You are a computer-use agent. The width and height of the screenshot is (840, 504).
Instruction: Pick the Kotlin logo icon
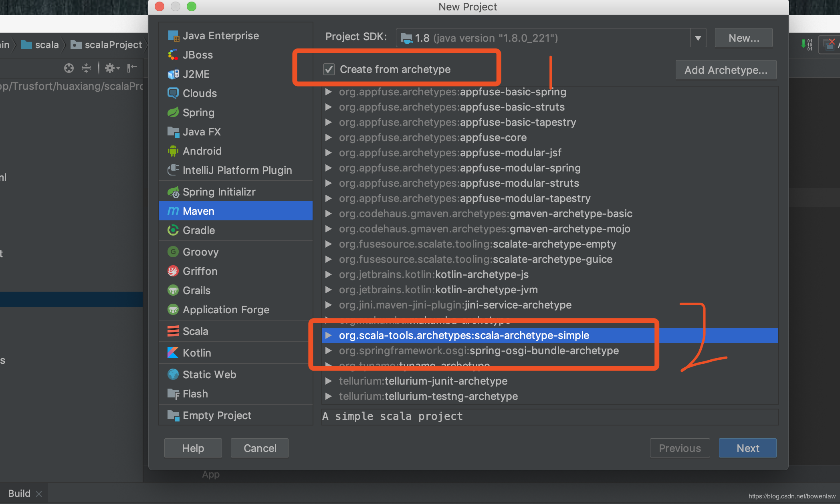[x=173, y=353]
